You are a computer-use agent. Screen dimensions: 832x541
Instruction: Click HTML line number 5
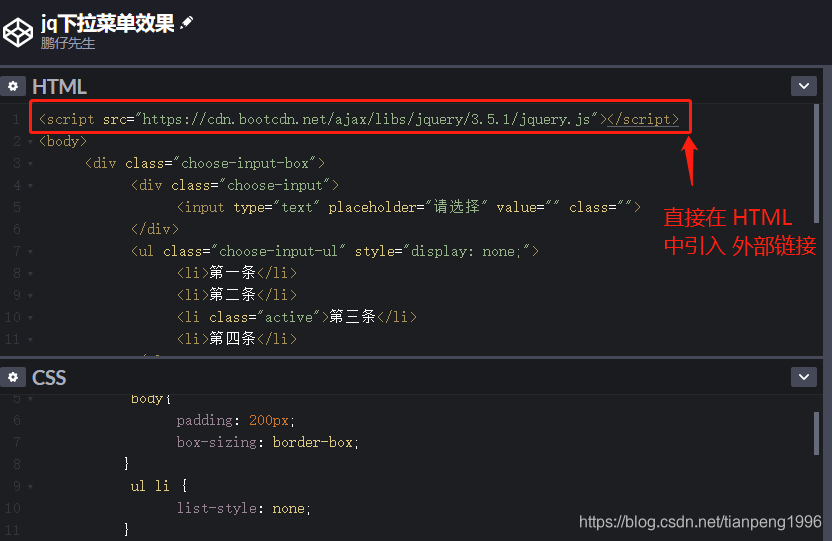(16, 207)
